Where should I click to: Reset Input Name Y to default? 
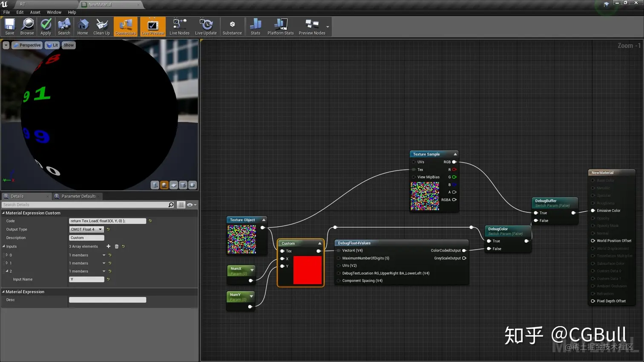[x=108, y=279]
